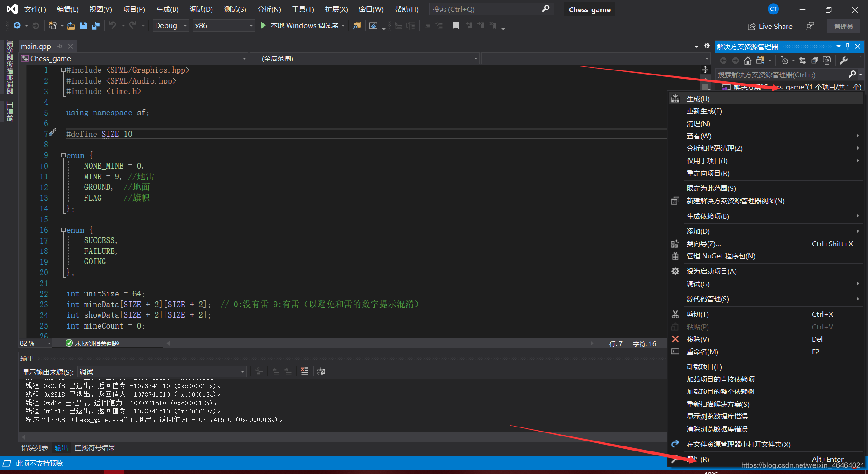Click the vertical 工具箱 side tab

[x=9, y=112]
